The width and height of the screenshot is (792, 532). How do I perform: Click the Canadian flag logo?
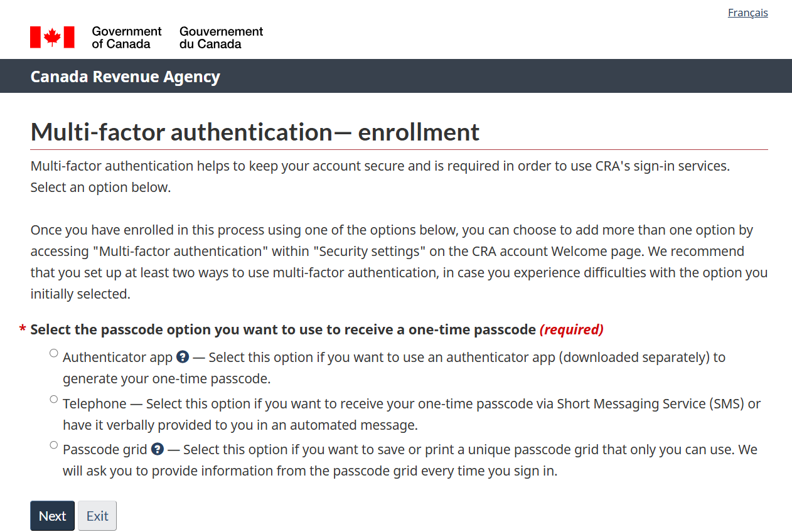point(52,38)
